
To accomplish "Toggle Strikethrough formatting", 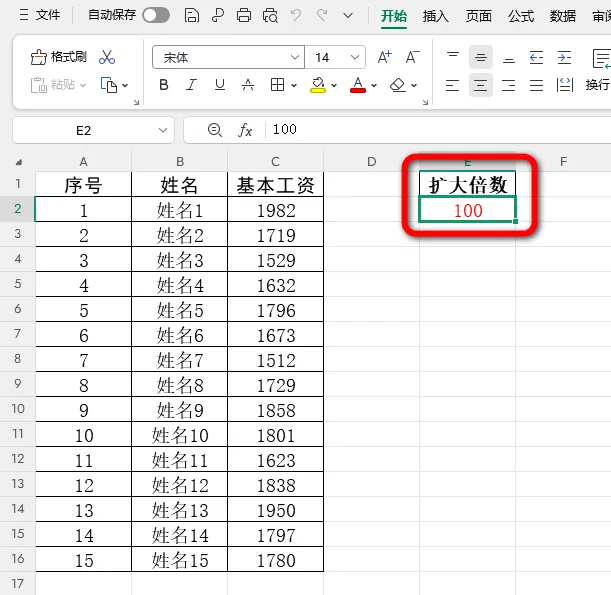I will tap(248, 85).
